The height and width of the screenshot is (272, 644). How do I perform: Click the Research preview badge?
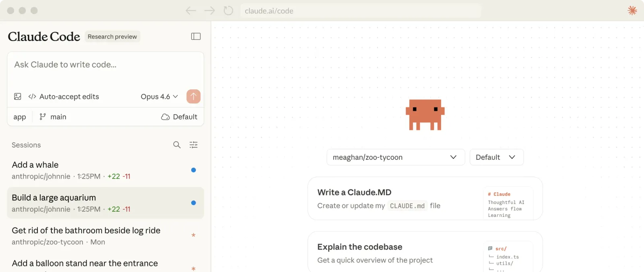click(x=112, y=37)
